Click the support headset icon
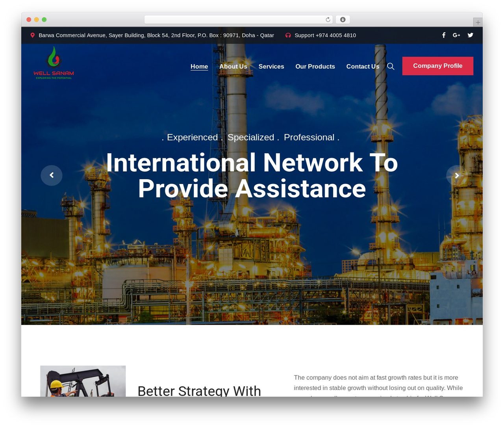 (x=288, y=35)
